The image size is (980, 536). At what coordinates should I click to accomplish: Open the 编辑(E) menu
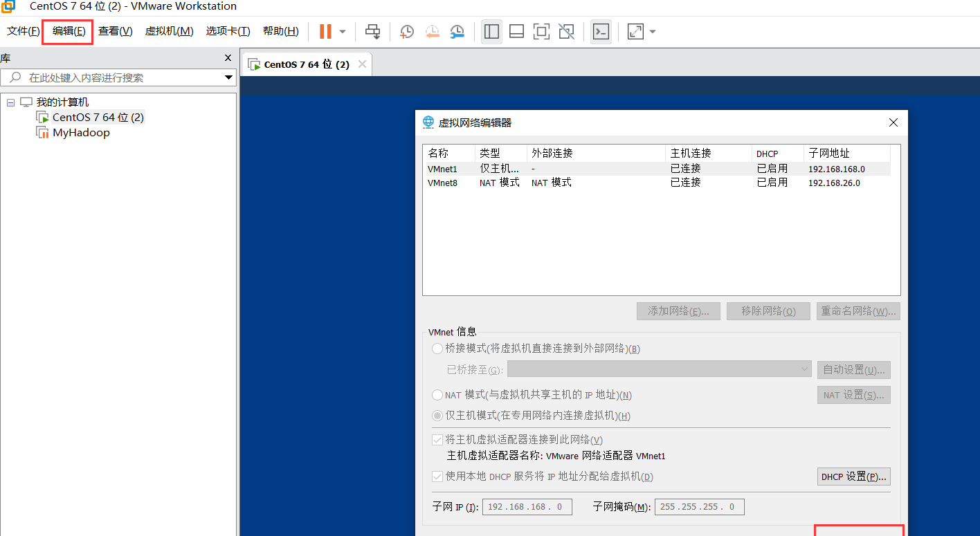click(69, 31)
